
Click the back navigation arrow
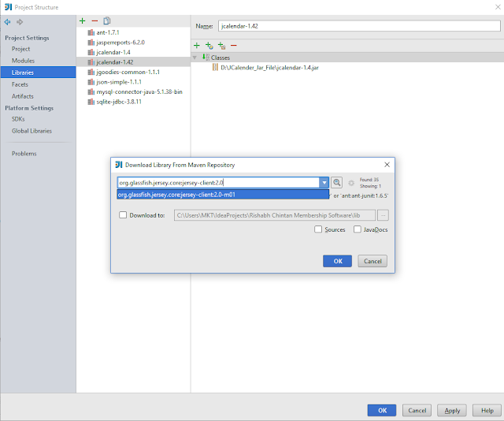tap(7, 22)
